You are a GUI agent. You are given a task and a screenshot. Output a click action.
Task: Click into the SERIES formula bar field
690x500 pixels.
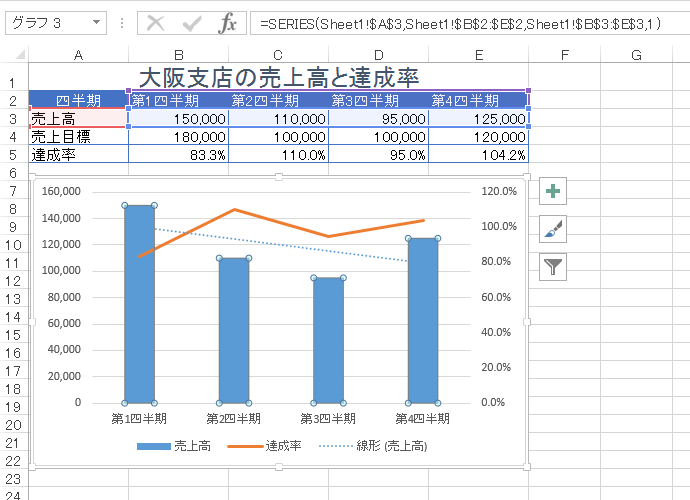pos(470,23)
